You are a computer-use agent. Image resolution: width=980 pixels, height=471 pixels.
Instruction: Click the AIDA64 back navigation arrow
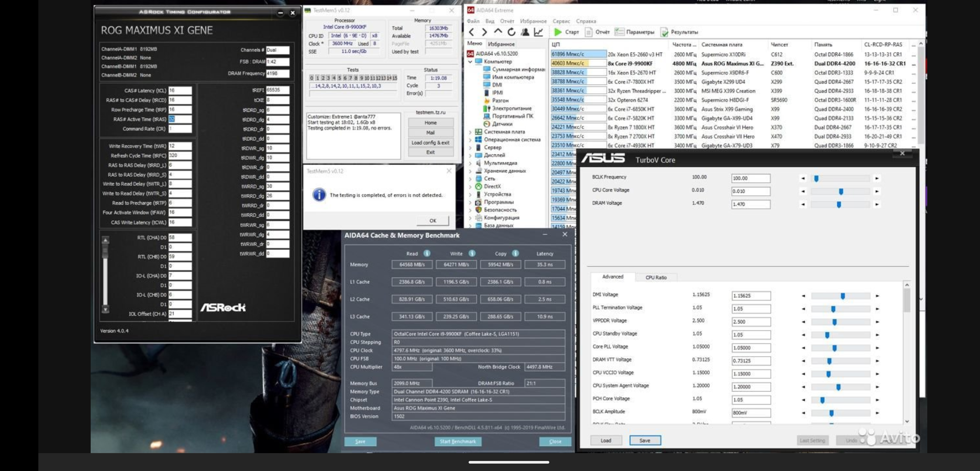471,32
